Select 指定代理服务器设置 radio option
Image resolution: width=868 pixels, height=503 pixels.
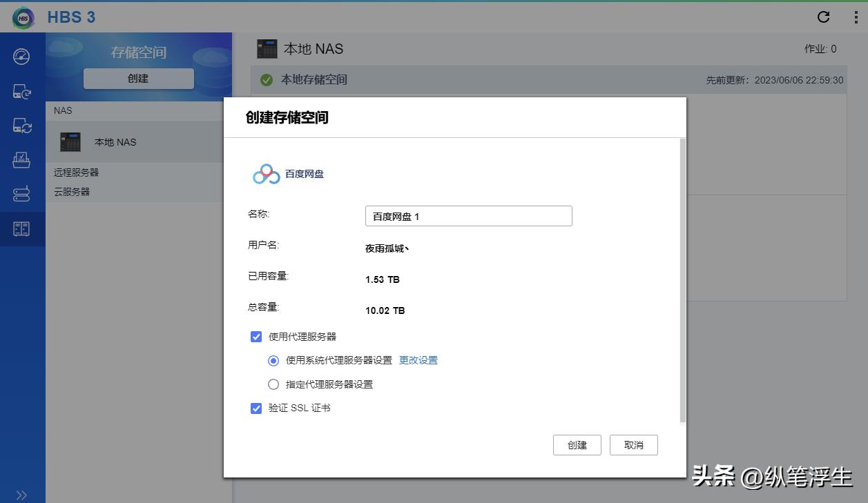(273, 384)
